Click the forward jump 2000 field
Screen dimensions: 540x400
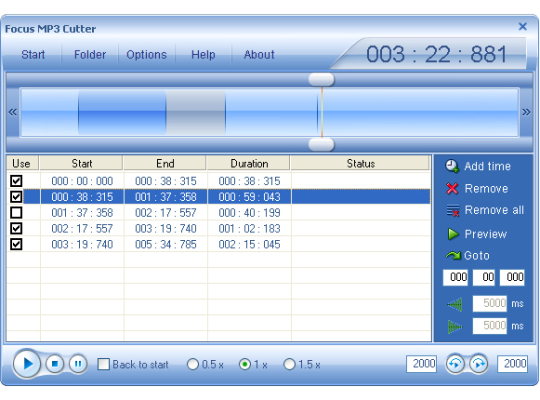pos(512,364)
